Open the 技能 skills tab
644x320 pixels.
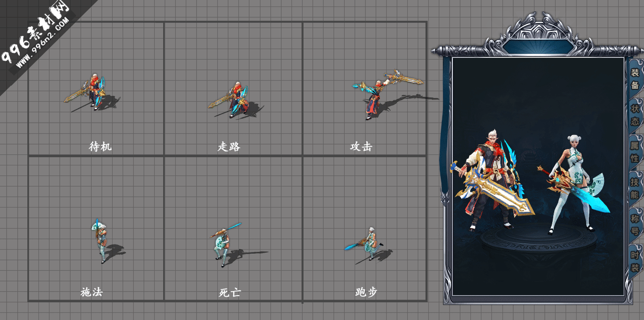coord(635,188)
